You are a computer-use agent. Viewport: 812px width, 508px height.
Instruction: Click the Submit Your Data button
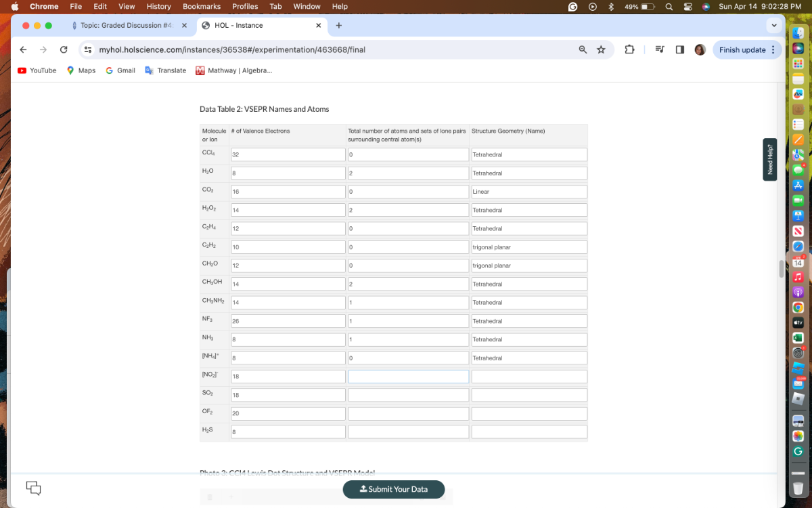coord(394,489)
